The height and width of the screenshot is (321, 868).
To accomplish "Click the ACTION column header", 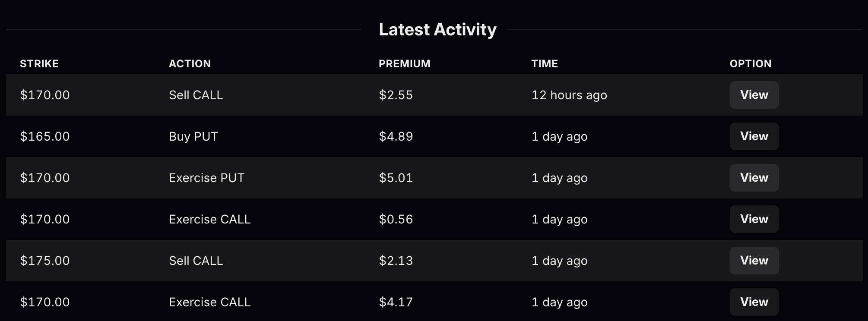I will tap(190, 64).
